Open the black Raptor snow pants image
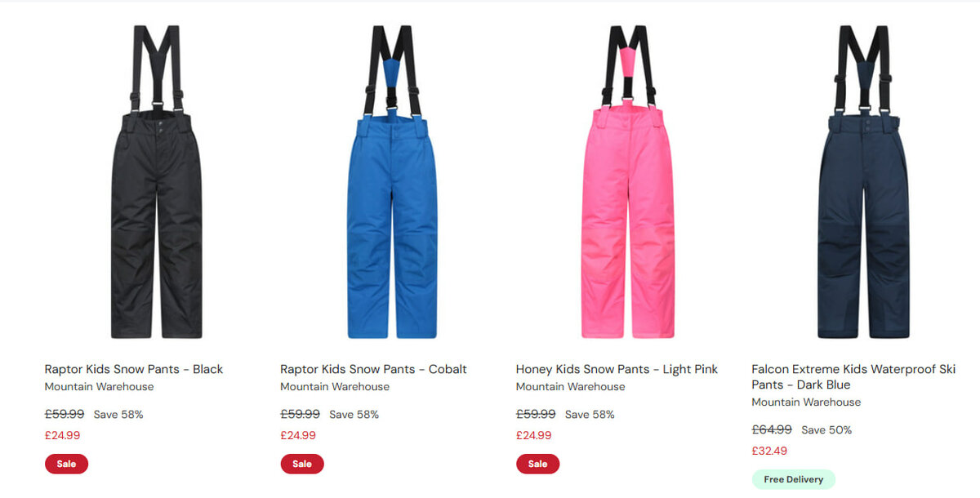Screen dimensions: 980x498 point(156,181)
